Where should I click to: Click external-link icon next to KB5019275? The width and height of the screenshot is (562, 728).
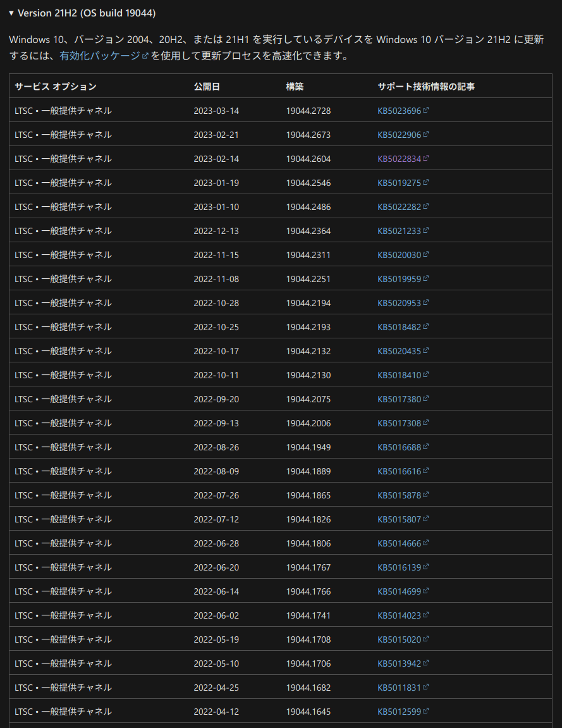425,182
